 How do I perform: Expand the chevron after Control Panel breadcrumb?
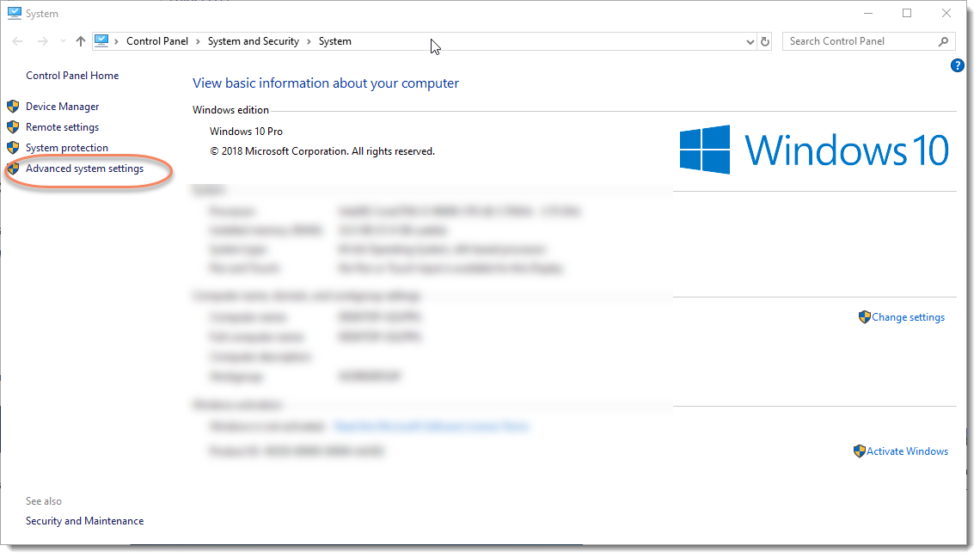(x=198, y=42)
